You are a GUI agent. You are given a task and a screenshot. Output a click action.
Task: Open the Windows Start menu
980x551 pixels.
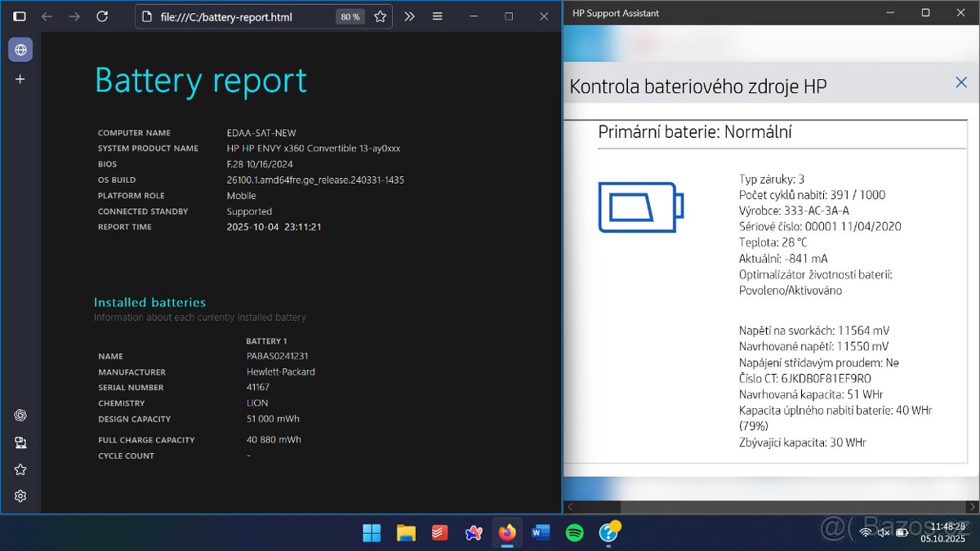[372, 533]
